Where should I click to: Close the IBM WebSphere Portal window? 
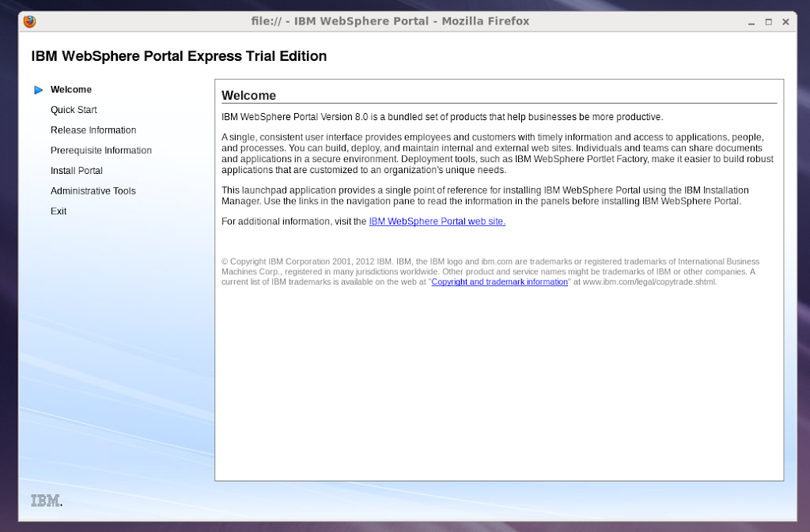785,22
